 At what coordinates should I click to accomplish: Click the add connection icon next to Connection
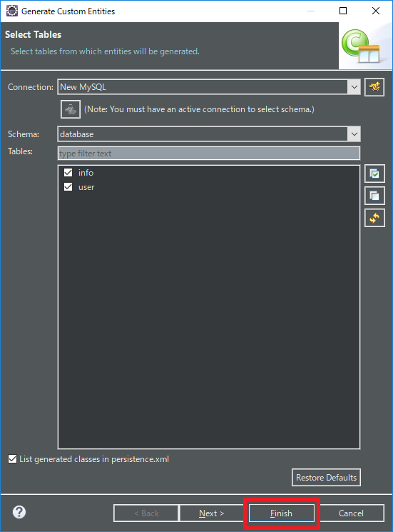click(374, 87)
